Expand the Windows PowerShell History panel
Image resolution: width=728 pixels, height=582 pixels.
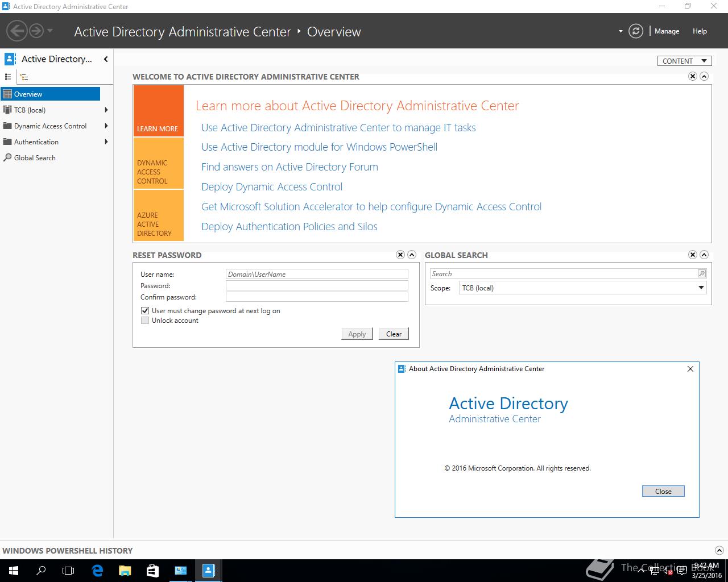click(719, 550)
